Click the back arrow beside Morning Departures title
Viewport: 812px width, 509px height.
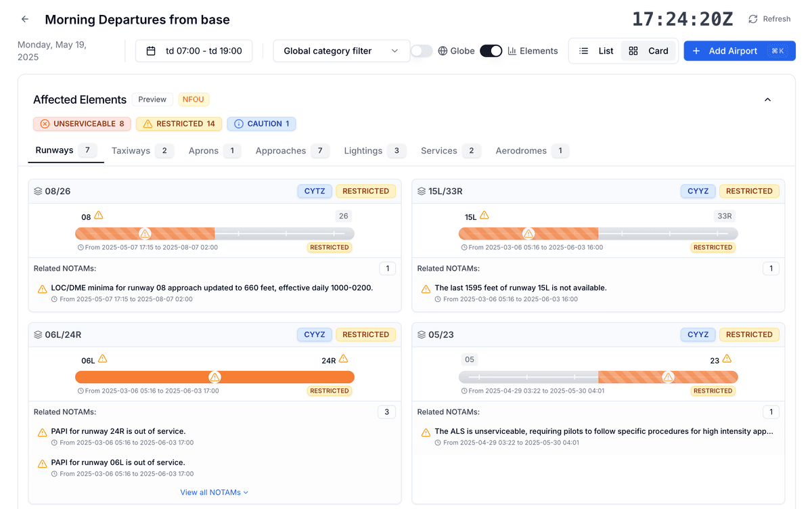point(24,19)
